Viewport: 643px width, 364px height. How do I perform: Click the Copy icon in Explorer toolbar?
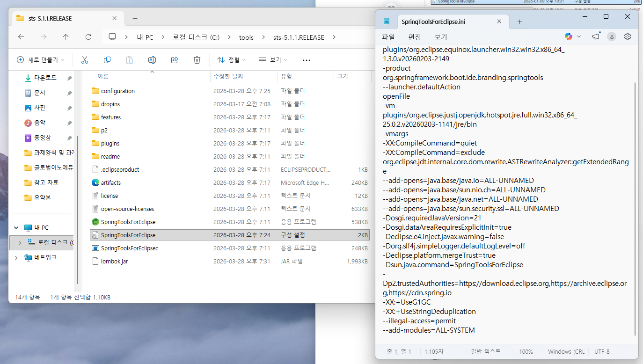107,60
